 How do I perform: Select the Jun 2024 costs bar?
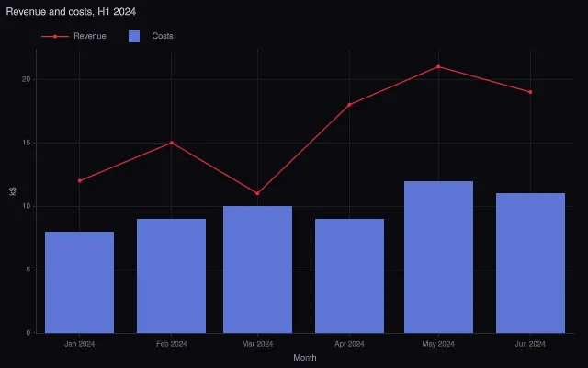[x=531, y=263]
